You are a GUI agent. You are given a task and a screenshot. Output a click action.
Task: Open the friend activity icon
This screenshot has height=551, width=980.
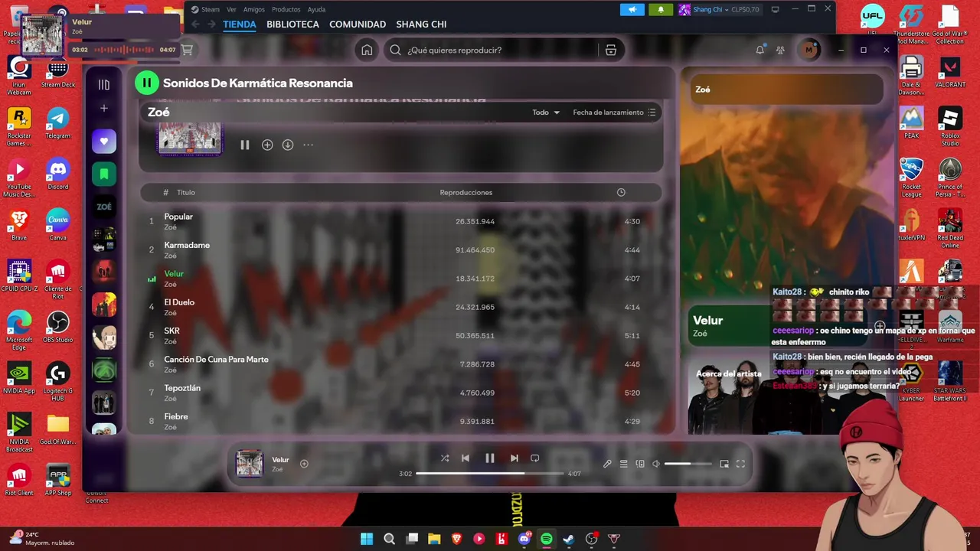tap(780, 50)
